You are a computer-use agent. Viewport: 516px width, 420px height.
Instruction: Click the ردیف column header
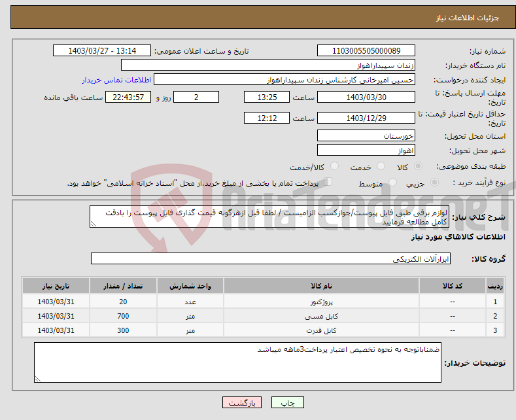coord(495,286)
